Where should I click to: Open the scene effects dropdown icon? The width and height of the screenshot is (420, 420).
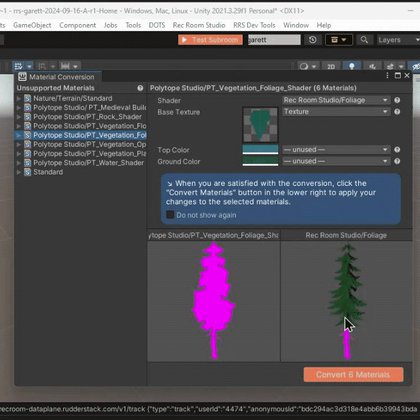(x=394, y=67)
